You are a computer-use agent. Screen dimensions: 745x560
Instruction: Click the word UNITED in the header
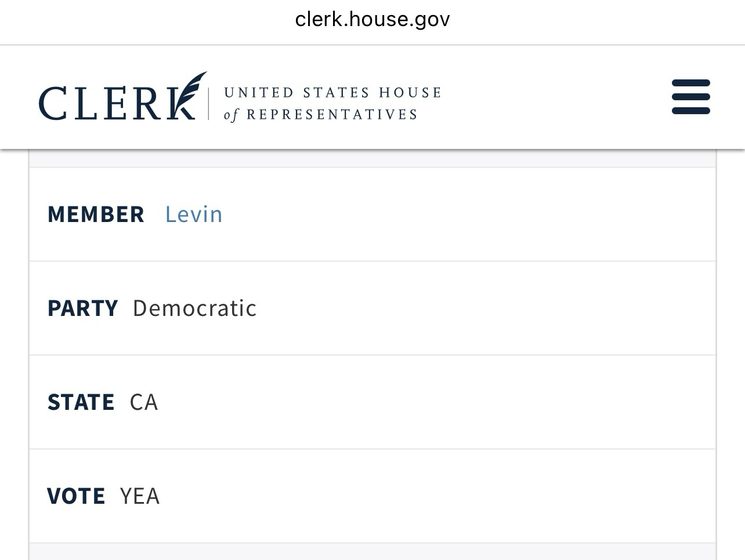[x=259, y=93]
